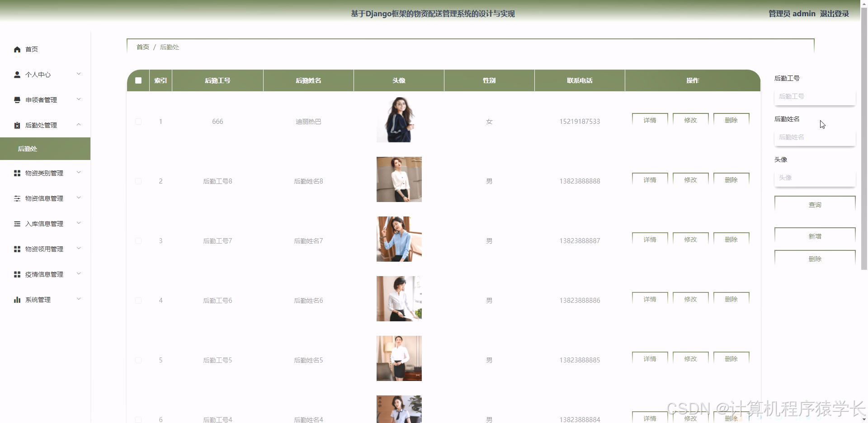Toggle the select-all checkbox in the table header
The width and height of the screenshot is (868, 423).
(x=138, y=80)
